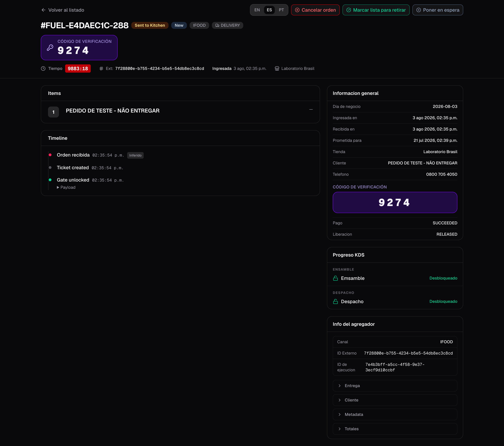
Task: Click the pause icon in Poner en espera
Action: point(418,10)
